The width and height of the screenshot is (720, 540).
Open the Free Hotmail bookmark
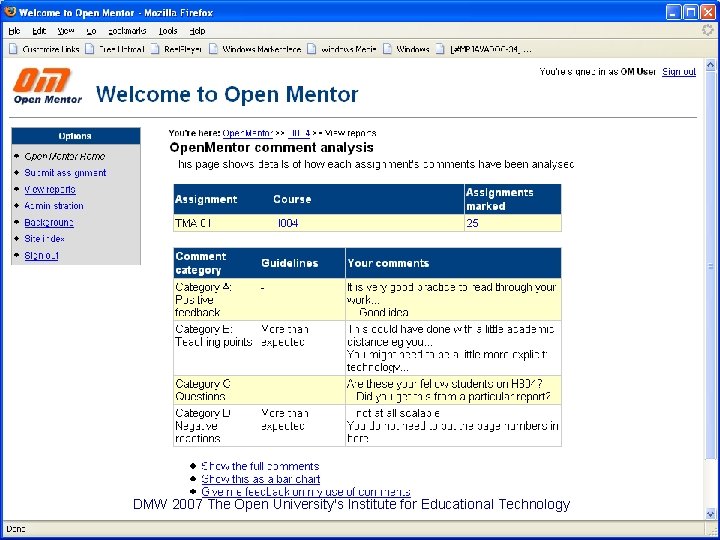click(x=115, y=49)
